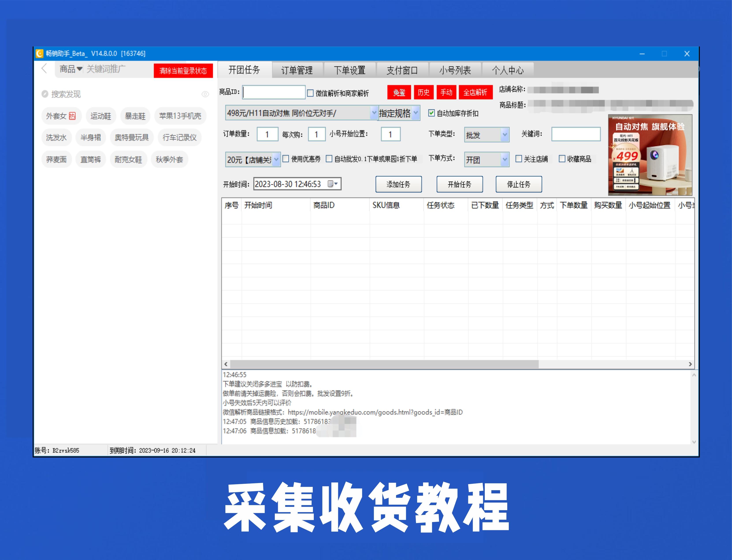The image size is (732, 560).
Task: Select the 荞麦面 search tag
Action: pos(56,159)
